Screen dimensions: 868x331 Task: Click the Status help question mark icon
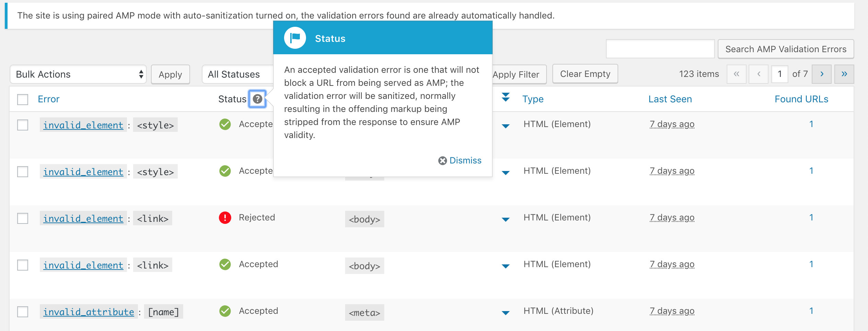tap(257, 99)
